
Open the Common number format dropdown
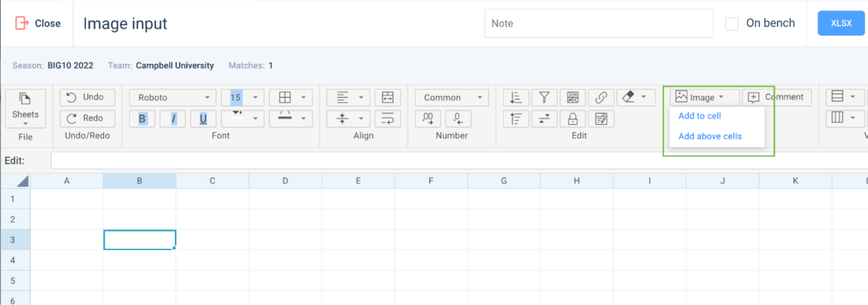click(452, 98)
